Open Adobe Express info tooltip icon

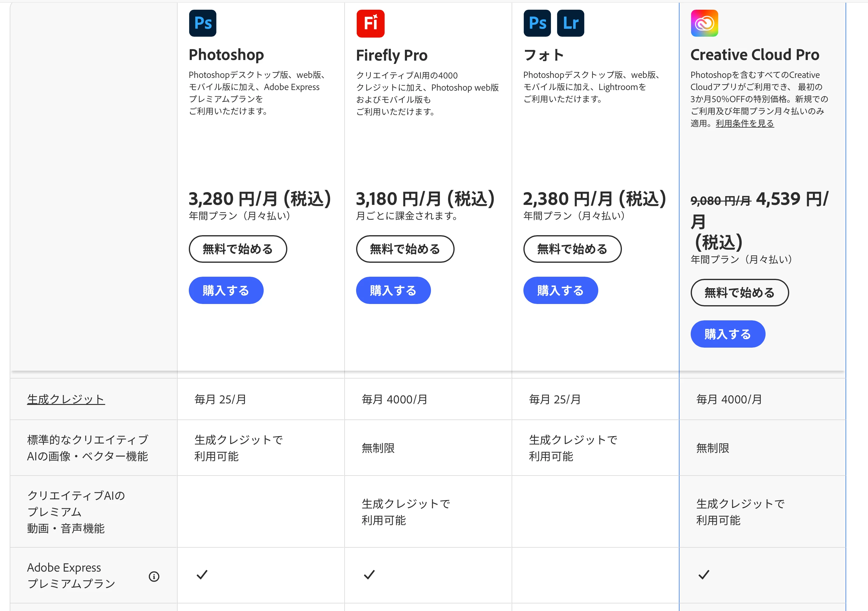tap(154, 576)
